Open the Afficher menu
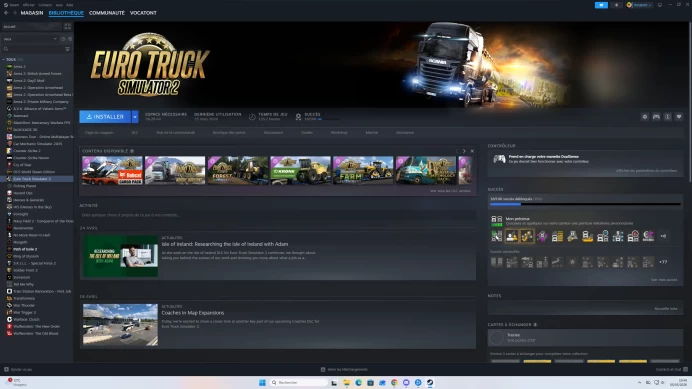Viewport: 692px width, 389px height. (29, 5)
